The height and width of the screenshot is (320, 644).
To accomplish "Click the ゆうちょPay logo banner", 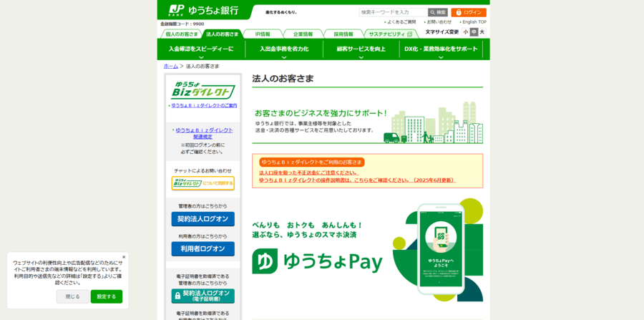I will click(x=318, y=261).
